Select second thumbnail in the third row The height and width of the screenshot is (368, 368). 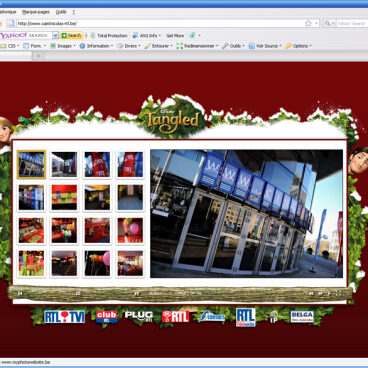click(64, 231)
